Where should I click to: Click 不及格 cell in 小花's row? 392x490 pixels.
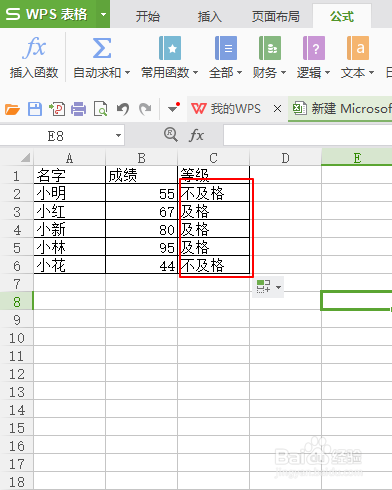[213, 265]
